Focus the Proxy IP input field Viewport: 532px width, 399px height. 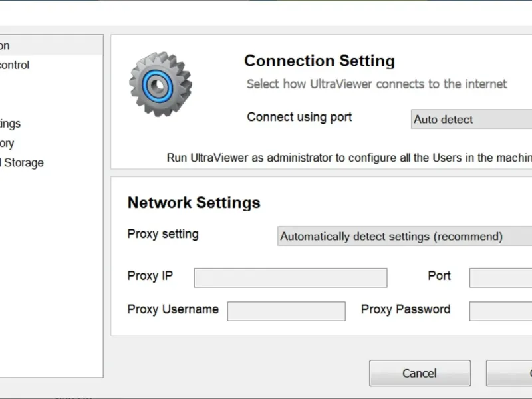290,278
